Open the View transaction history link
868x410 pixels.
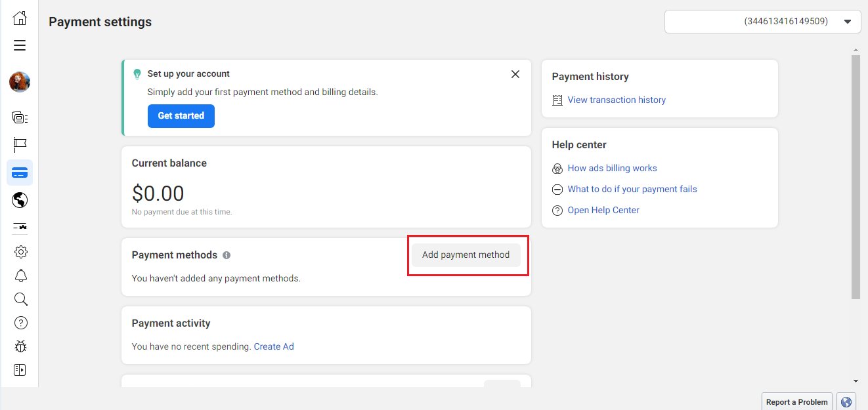617,100
